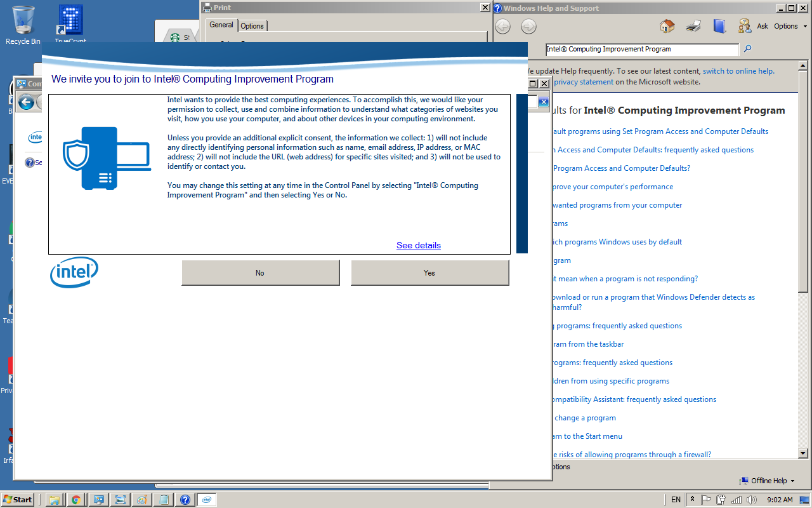Open result about improving computer's performance
This screenshot has width=812, height=508.
(612, 187)
